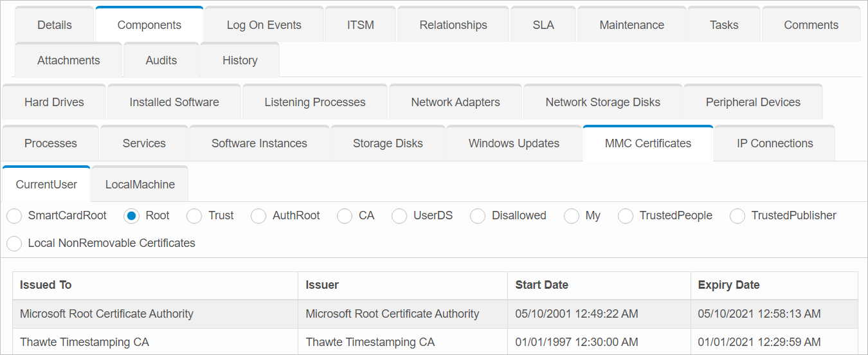Go to the Installed Software tab
Screen dimensions: 868x355
click(174, 102)
